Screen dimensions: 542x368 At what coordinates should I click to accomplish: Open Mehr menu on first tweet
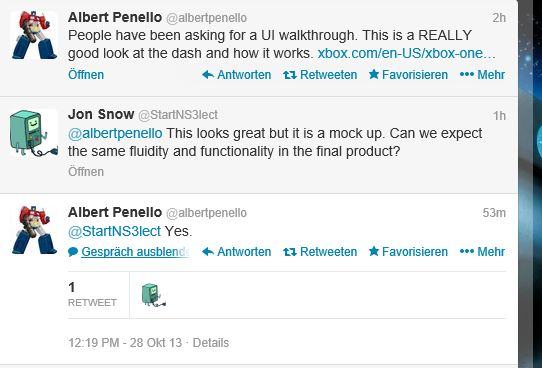point(482,75)
